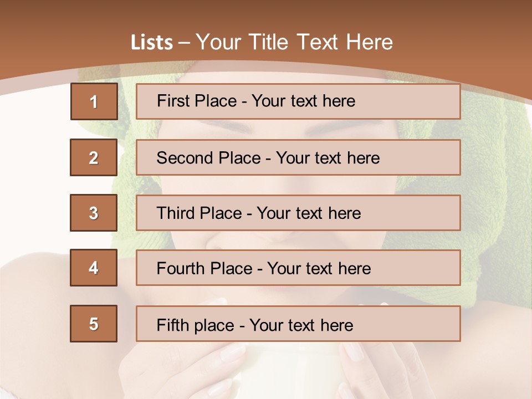532x399 pixels.
Task: Select the Third Place text bar
Action: pos(298,213)
